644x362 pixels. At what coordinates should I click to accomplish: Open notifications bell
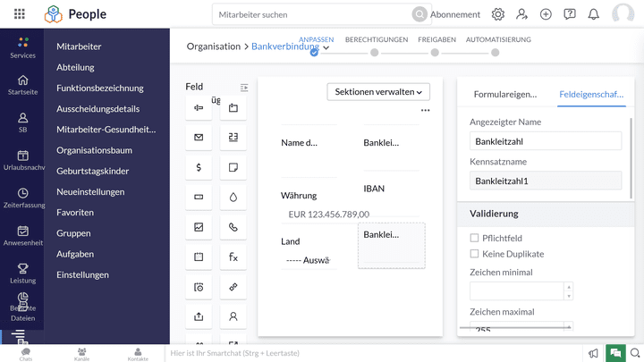click(x=593, y=14)
